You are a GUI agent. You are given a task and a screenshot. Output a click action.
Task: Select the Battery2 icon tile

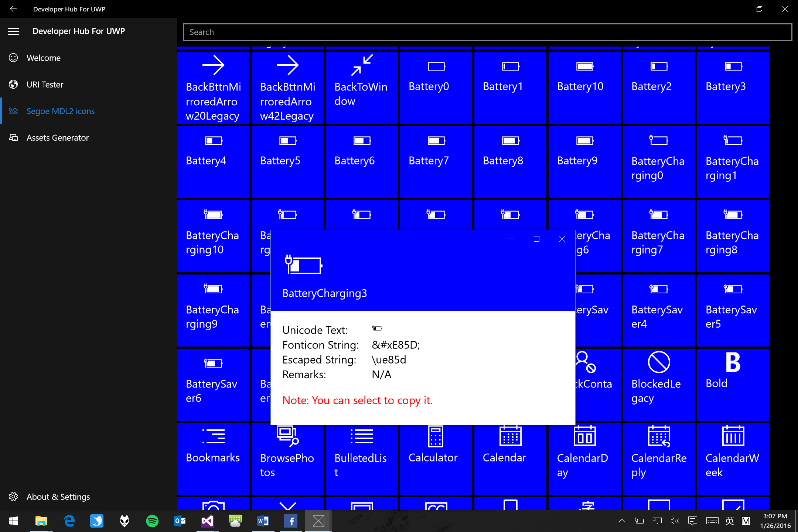click(x=659, y=88)
